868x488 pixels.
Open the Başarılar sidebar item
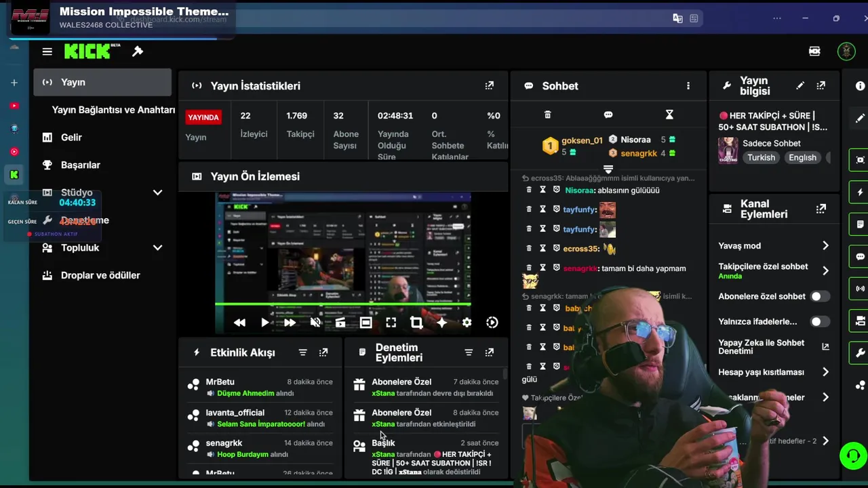[x=102, y=165]
